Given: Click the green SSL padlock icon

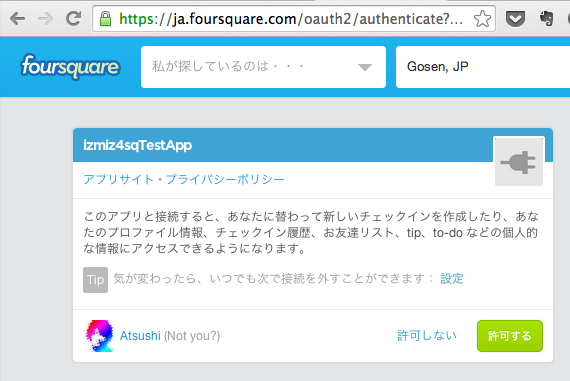Looking at the screenshot, I should point(105,18).
